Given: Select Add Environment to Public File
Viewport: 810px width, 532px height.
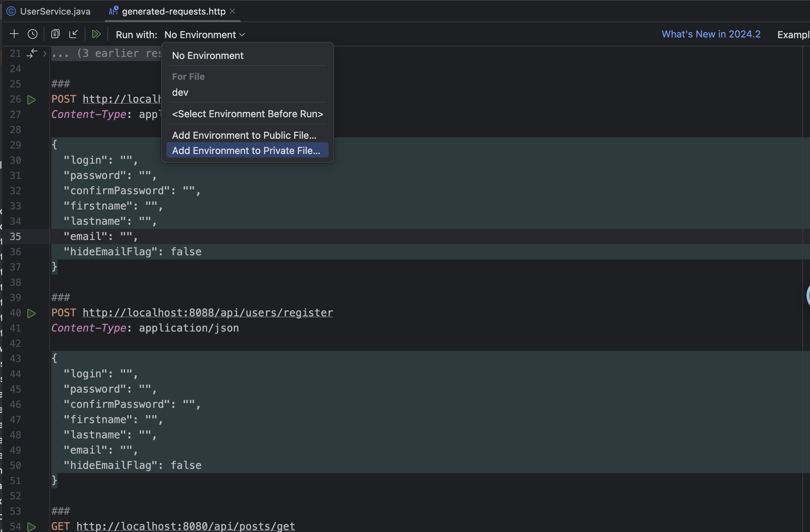Looking at the screenshot, I should (244, 135).
